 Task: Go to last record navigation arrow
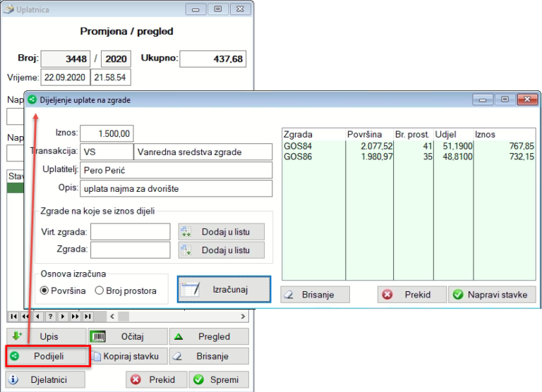pos(87,317)
